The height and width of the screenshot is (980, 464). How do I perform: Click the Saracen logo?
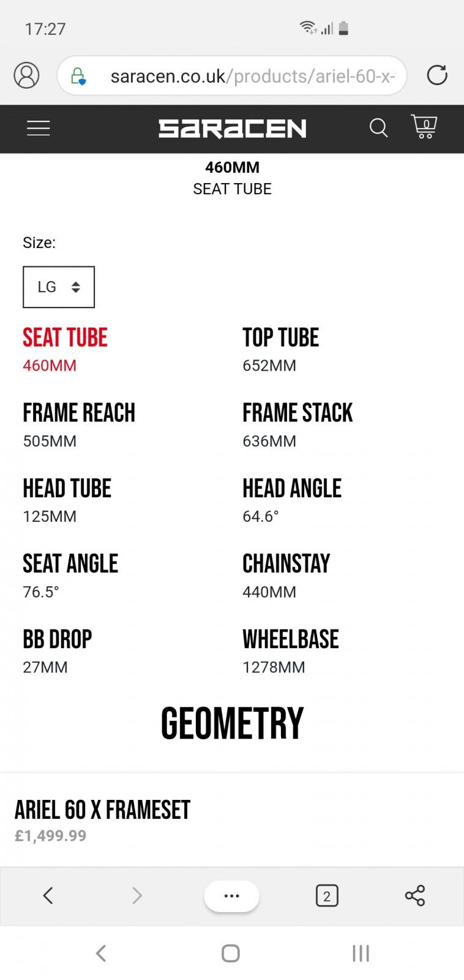232,128
